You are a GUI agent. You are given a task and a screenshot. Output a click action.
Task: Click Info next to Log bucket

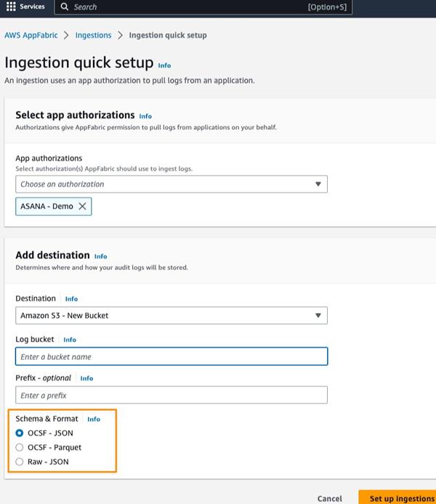click(70, 340)
